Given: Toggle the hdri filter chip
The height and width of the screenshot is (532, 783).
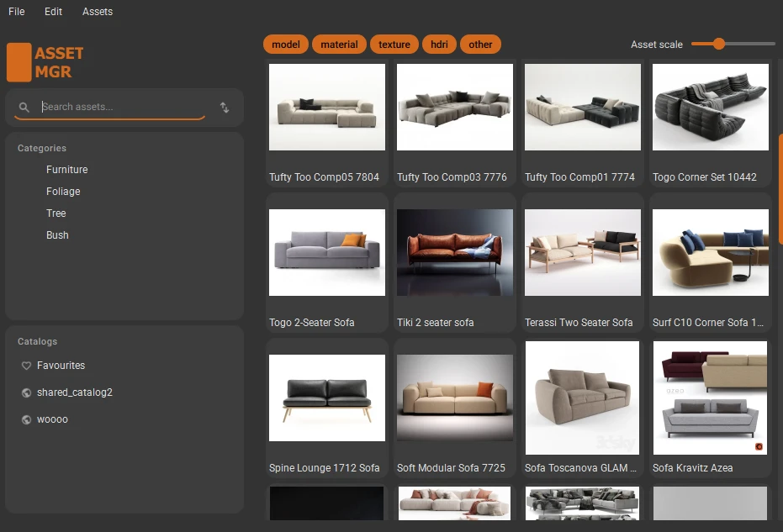Looking at the screenshot, I should coord(439,45).
